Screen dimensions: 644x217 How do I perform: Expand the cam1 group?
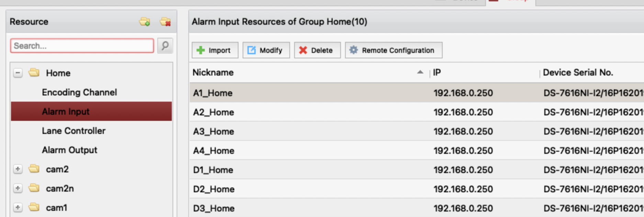[x=18, y=208]
